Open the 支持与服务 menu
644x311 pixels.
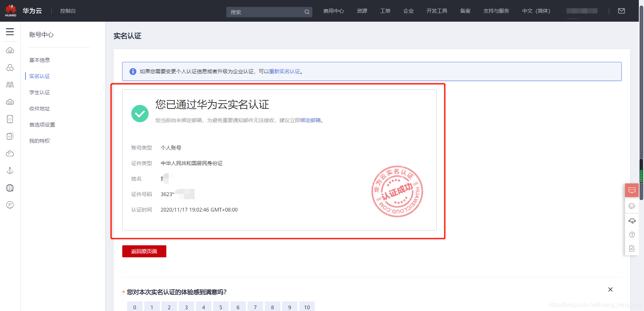(496, 11)
